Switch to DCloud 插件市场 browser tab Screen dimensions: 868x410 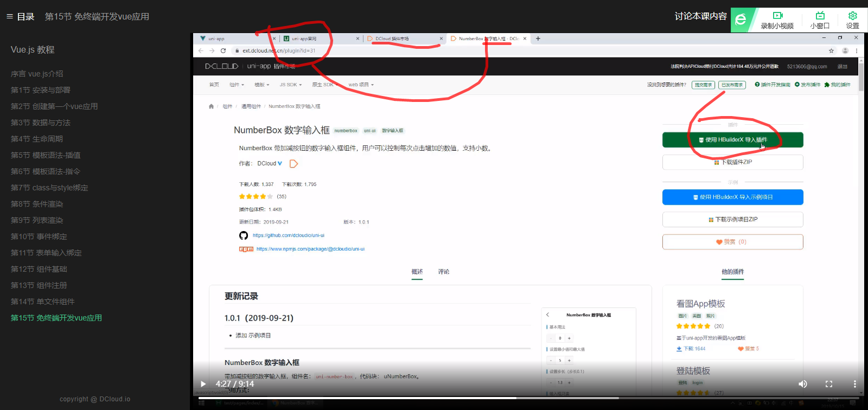point(404,39)
